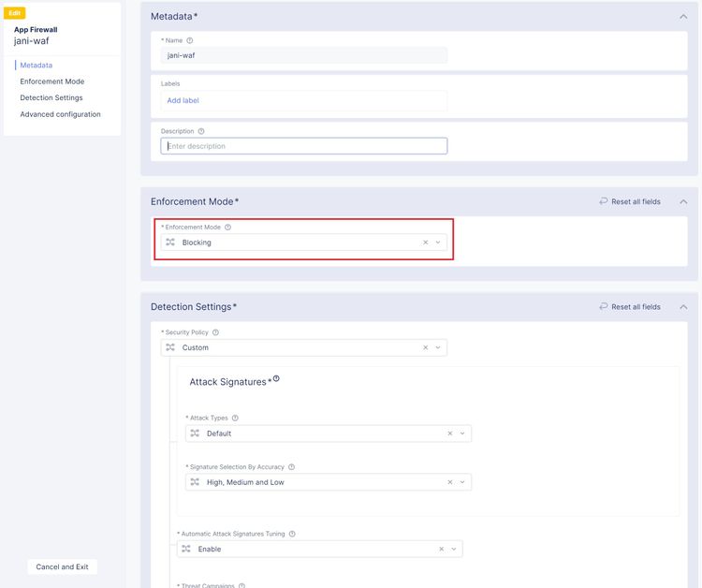The height and width of the screenshot is (588, 702).
Task: Click help icon beside Security Policy label
Action: [x=216, y=332]
